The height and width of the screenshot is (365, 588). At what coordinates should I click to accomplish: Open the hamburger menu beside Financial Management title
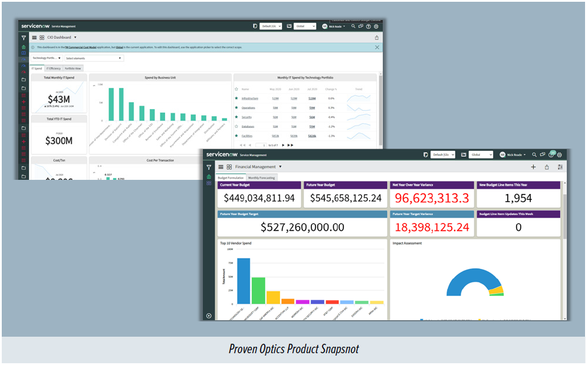point(221,167)
